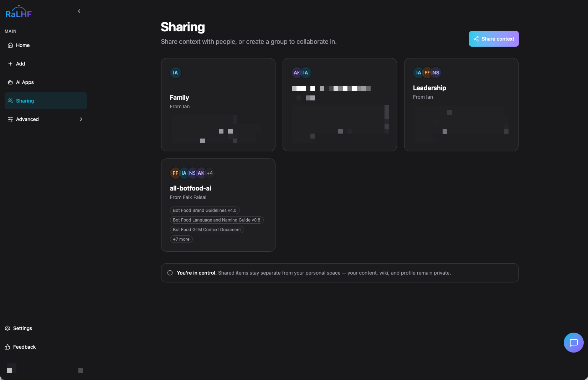Click the AK avatar on the second card

click(296, 73)
